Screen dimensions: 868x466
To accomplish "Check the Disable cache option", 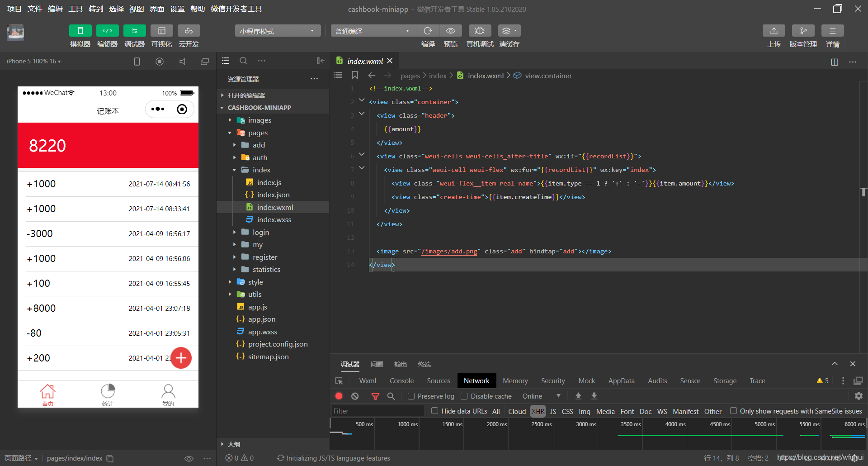I will 464,396.
